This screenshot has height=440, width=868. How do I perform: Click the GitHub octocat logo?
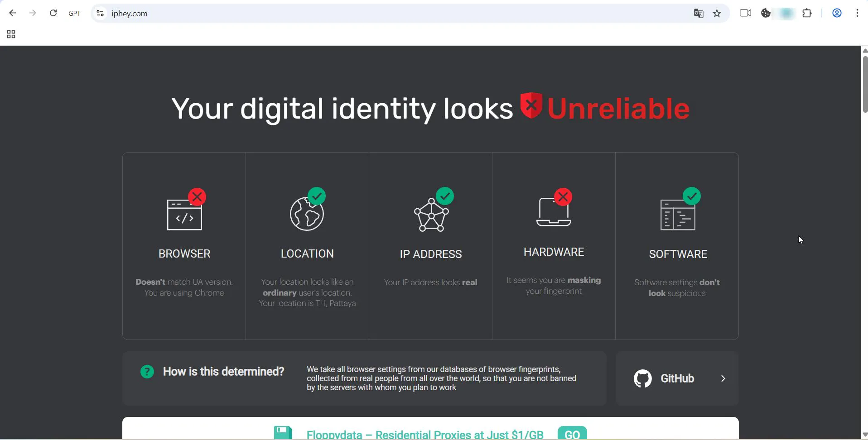coord(643,378)
